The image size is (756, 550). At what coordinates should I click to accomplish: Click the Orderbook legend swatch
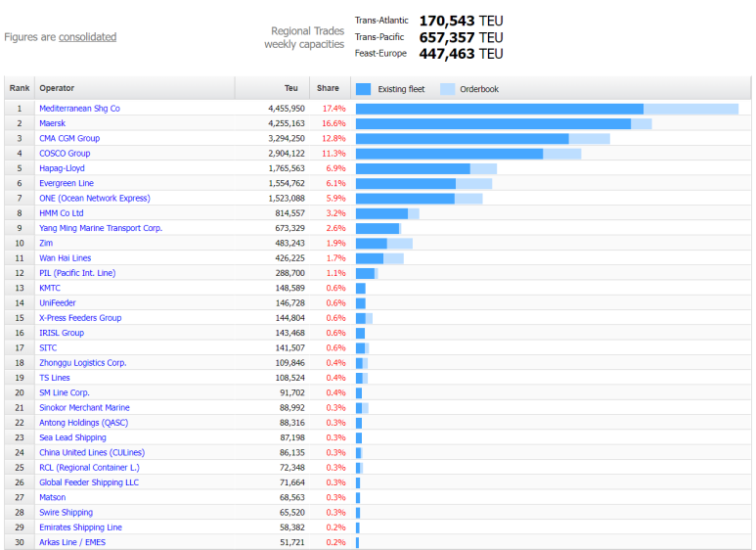[x=447, y=89]
